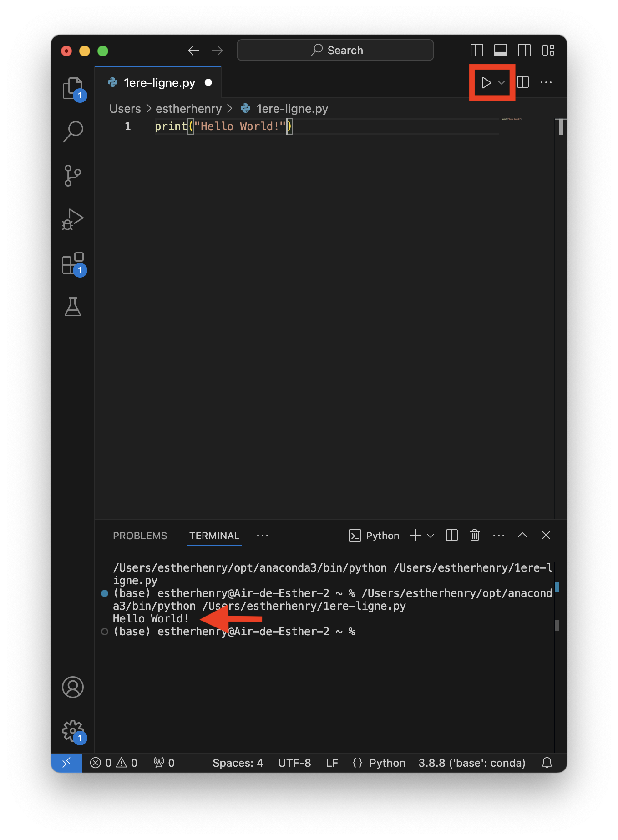618x840 pixels.
Task: Go forward in navigation history
Action: tap(218, 51)
